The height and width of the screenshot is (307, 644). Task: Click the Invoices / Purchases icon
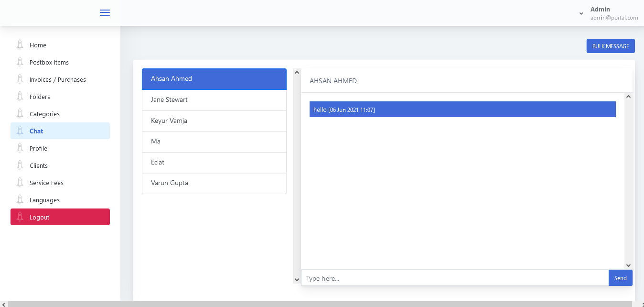pos(20,78)
